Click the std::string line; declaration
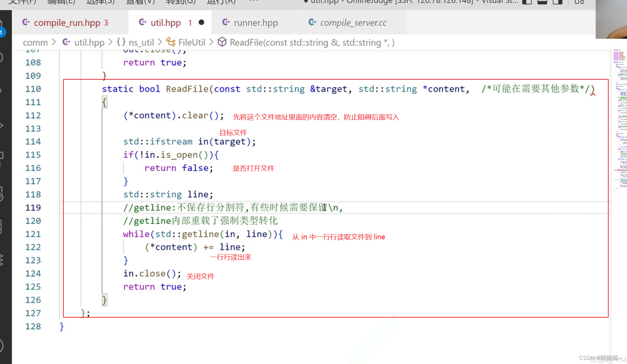The image size is (627, 364). [x=168, y=194]
